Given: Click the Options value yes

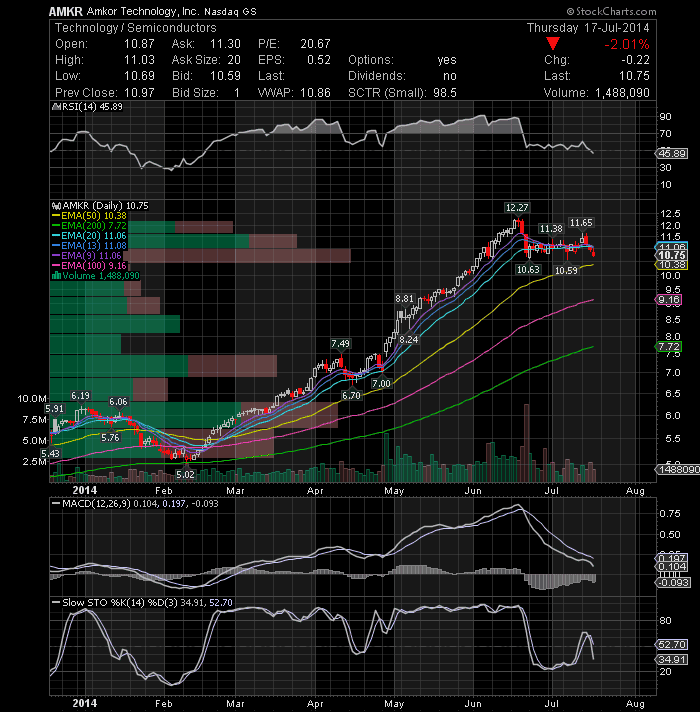Looking at the screenshot, I should [447, 60].
